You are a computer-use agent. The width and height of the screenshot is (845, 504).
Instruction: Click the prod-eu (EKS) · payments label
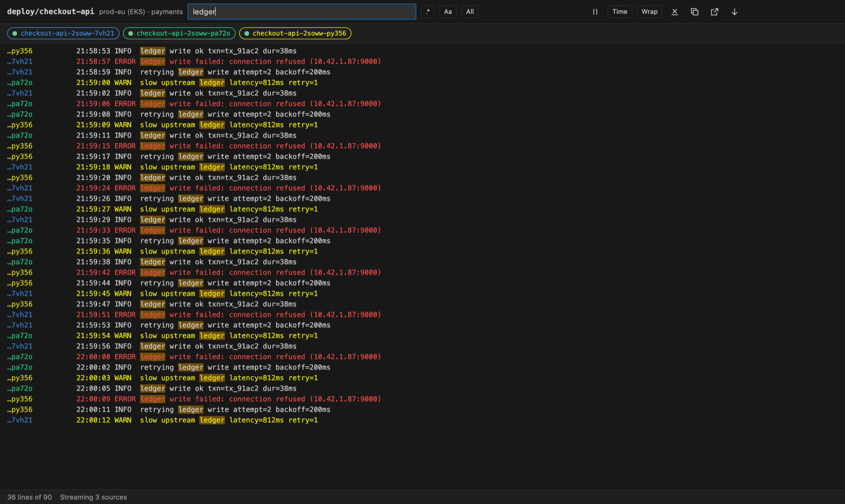[x=141, y=12]
